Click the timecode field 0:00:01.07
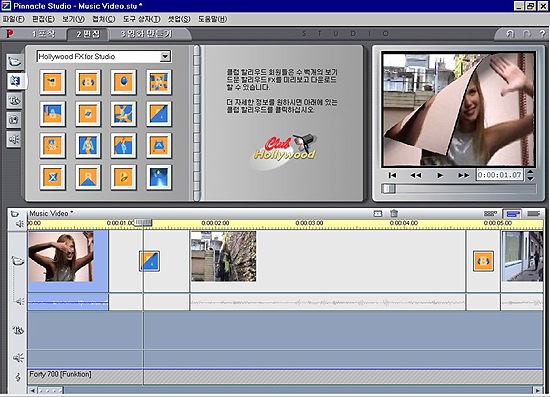The height and width of the screenshot is (397, 550). (x=499, y=175)
